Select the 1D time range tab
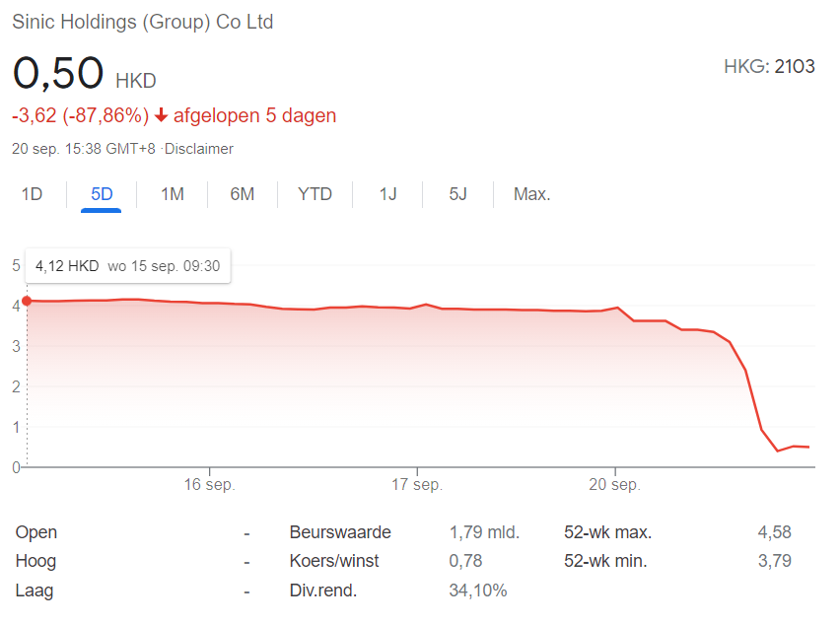This screenshot has width=840, height=625. pos(33,194)
